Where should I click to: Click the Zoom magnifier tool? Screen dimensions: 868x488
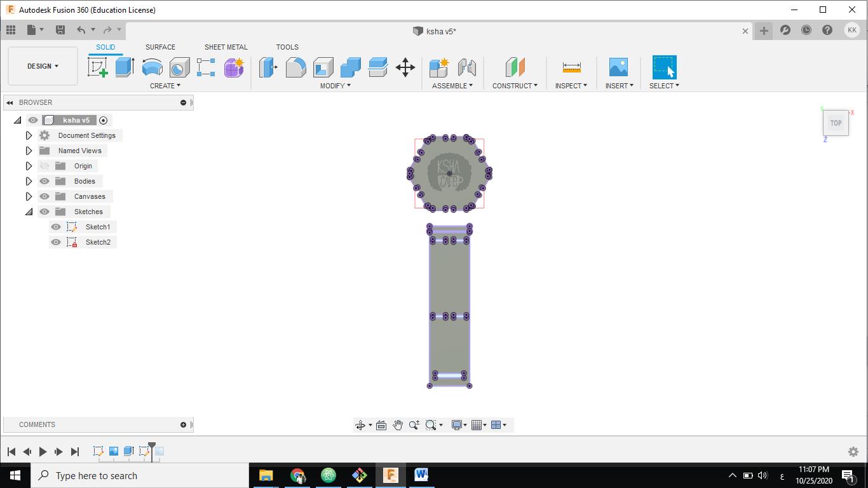point(414,425)
